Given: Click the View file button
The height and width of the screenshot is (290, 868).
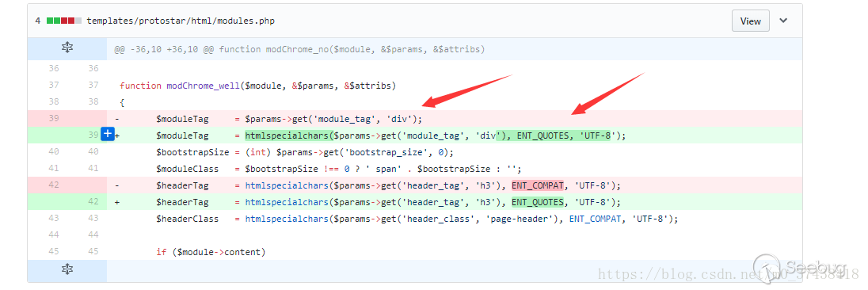Looking at the screenshot, I should pos(750,21).
